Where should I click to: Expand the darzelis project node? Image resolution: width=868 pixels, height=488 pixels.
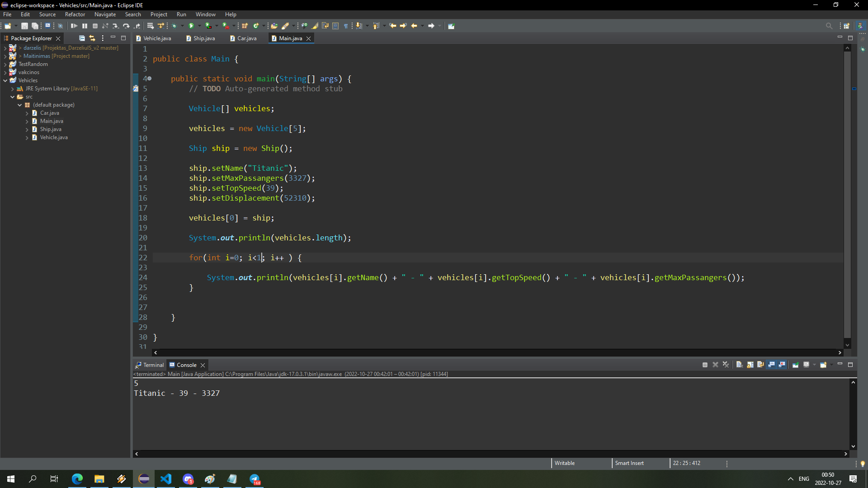click(x=5, y=48)
